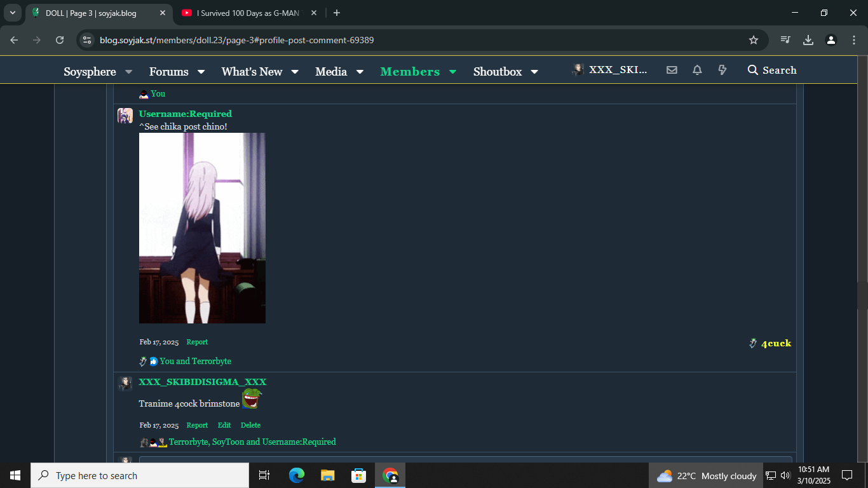Screen dimensions: 868x488
Task: Expand the Members dropdown arrow
Action: click(x=452, y=72)
